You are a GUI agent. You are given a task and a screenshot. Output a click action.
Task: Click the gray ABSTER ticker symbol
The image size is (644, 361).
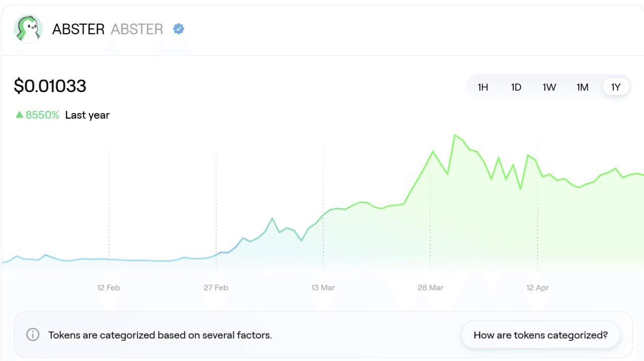137,29
